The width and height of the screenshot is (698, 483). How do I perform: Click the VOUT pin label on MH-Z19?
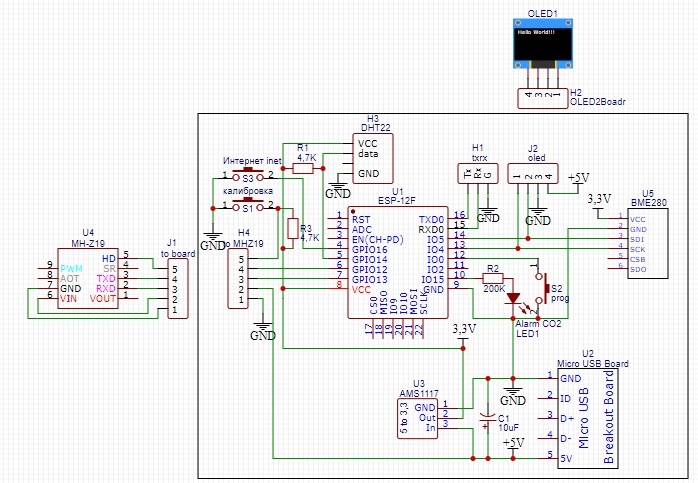(103, 299)
